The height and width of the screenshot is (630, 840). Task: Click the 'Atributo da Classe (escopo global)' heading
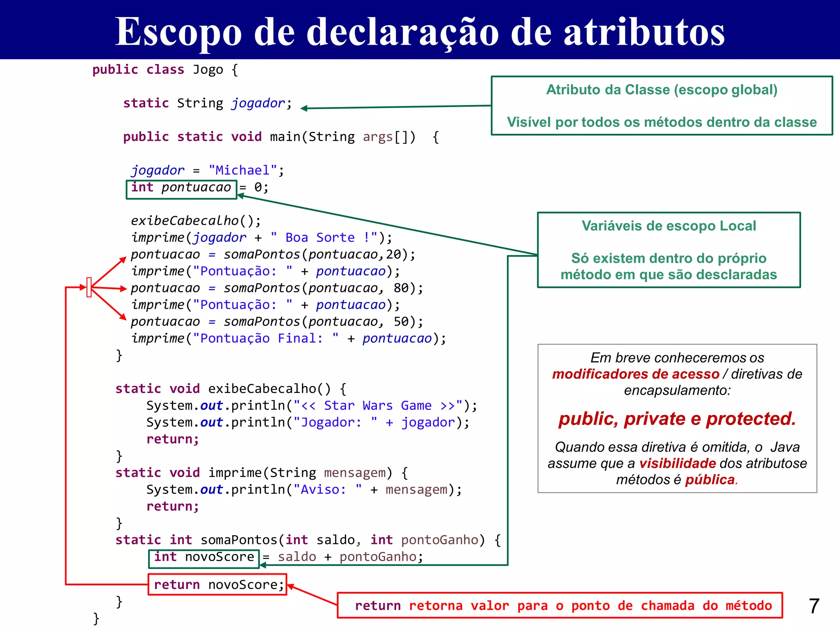(x=662, y=89)
